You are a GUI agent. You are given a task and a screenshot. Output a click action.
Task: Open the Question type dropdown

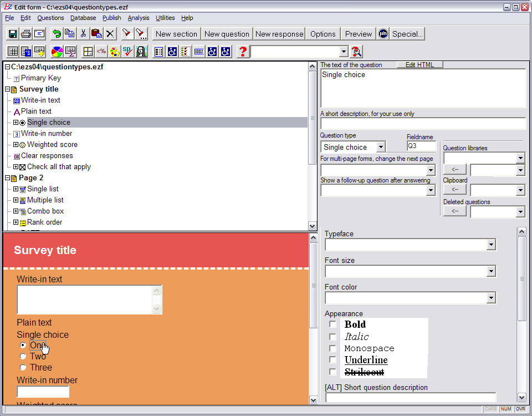click(x=381, y=147)
